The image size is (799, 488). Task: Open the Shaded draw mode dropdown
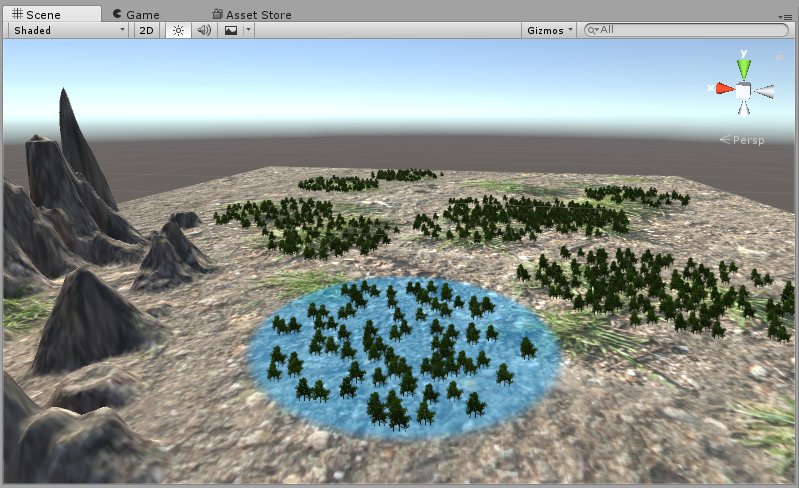[x=68, y=30]
